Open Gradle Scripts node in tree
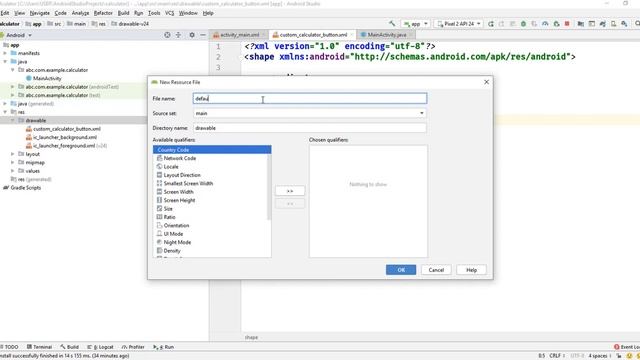 (x=25, y=188)
